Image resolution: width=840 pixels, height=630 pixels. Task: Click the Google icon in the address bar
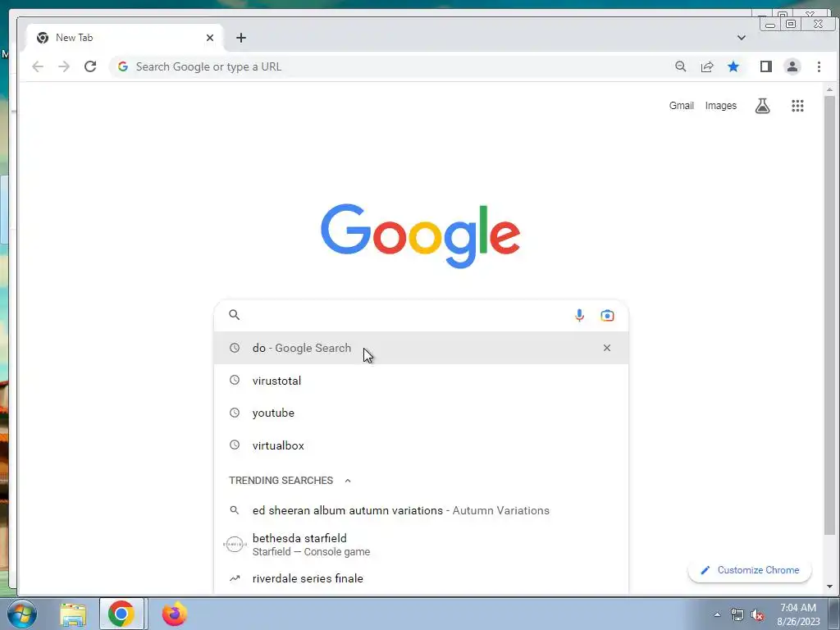click(x=123, y=66)
